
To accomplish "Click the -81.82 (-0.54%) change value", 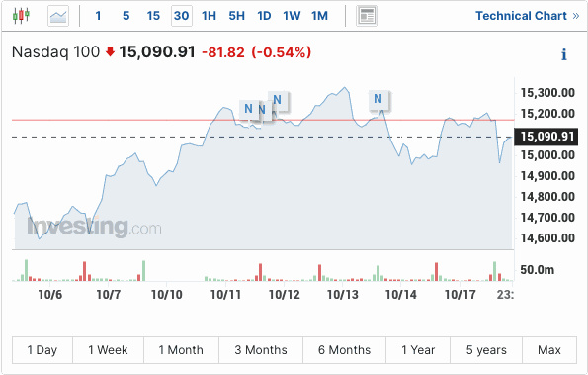I will coord(257,52).
